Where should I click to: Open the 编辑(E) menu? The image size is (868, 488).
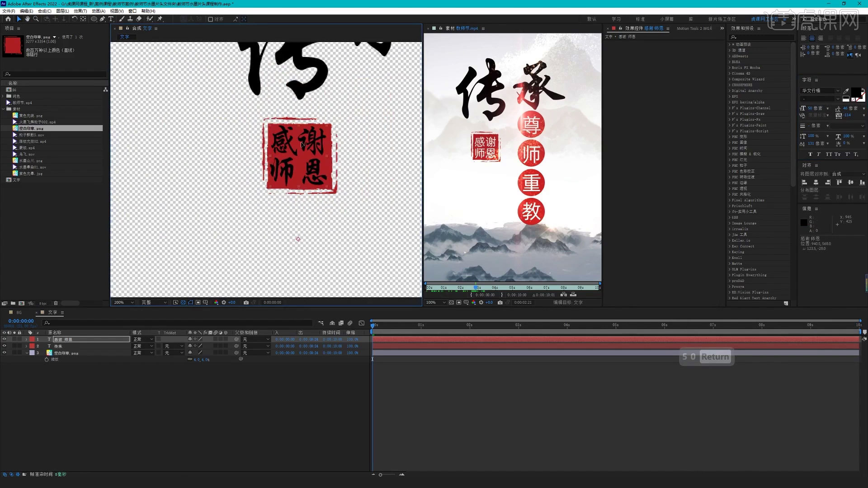(x=26, y=11)
